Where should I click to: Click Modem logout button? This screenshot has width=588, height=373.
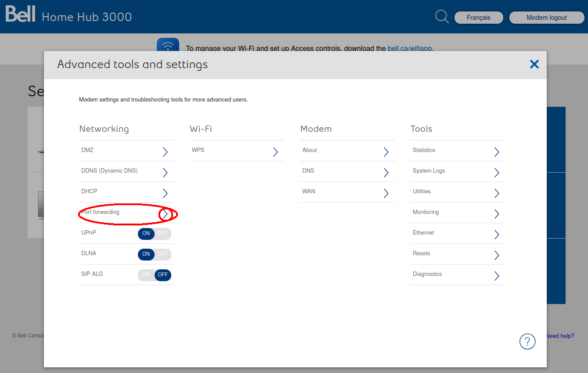pyautogui.click(x=547, y=18)
